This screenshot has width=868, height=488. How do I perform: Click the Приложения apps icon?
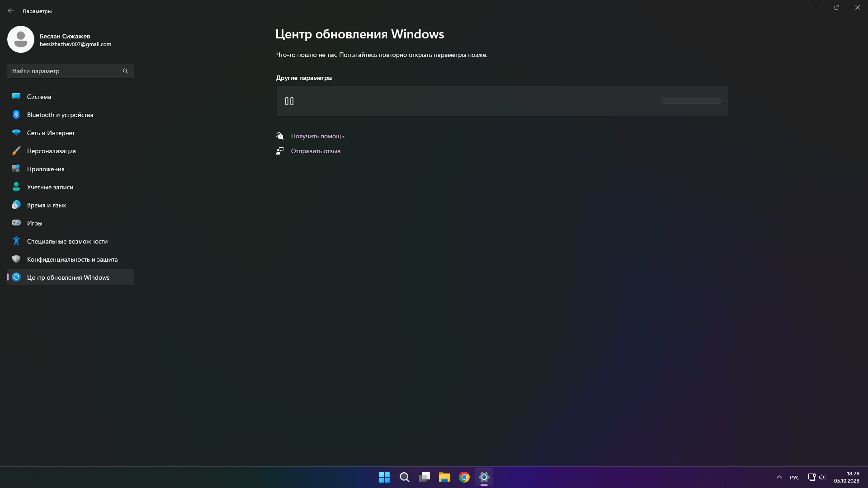tap(16, 169)
